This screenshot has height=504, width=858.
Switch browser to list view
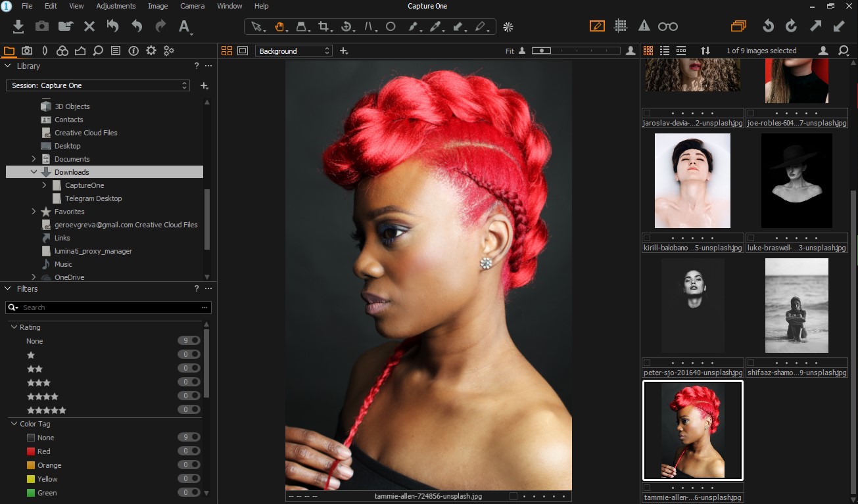pos(666,51)
